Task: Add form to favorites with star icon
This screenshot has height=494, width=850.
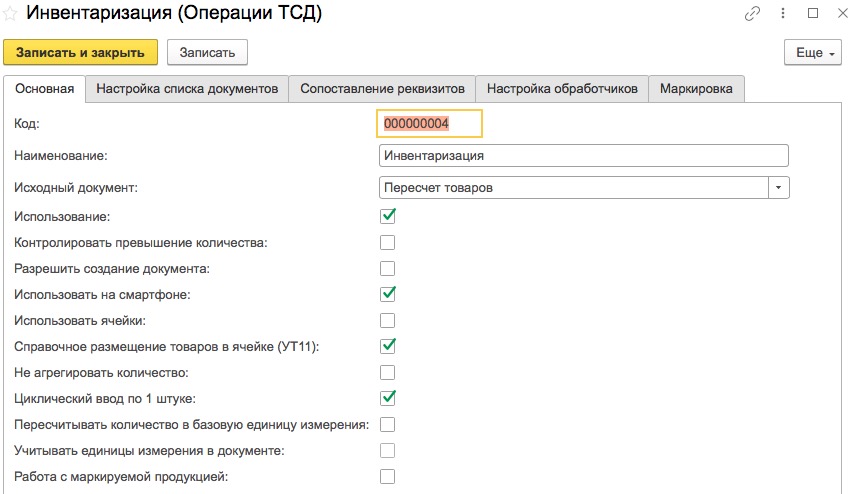Action: 10,14
